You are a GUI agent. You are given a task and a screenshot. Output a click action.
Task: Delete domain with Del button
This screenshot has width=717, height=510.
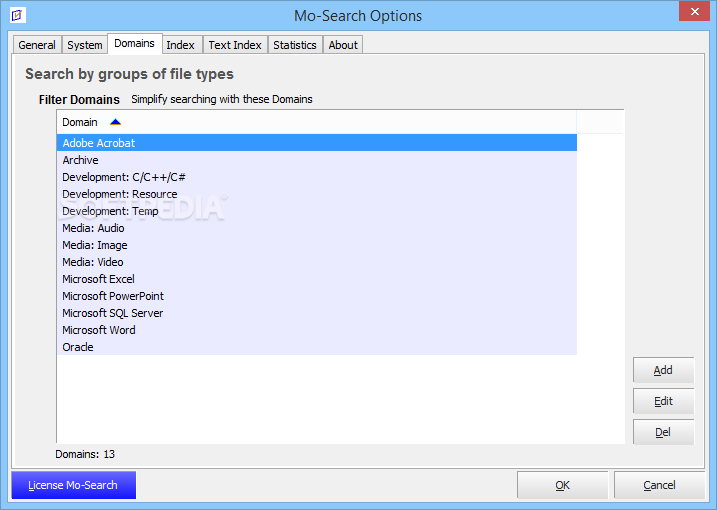tap(663, 432)
